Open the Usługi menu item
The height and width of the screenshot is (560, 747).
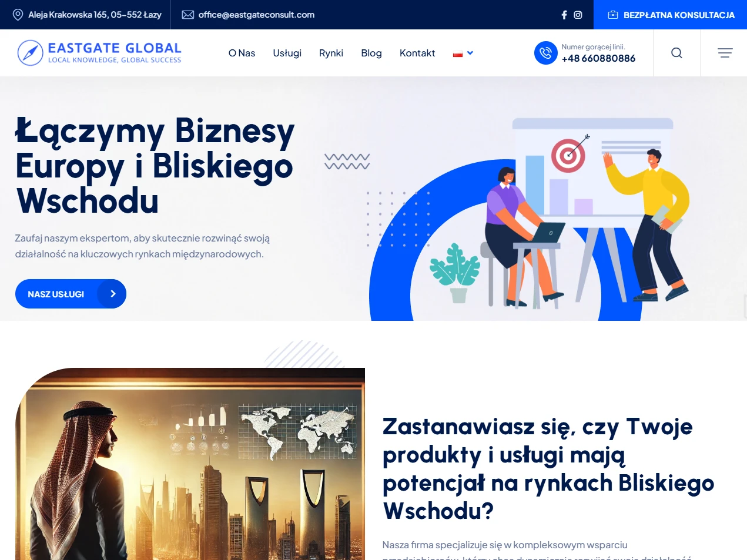[287, 53]
